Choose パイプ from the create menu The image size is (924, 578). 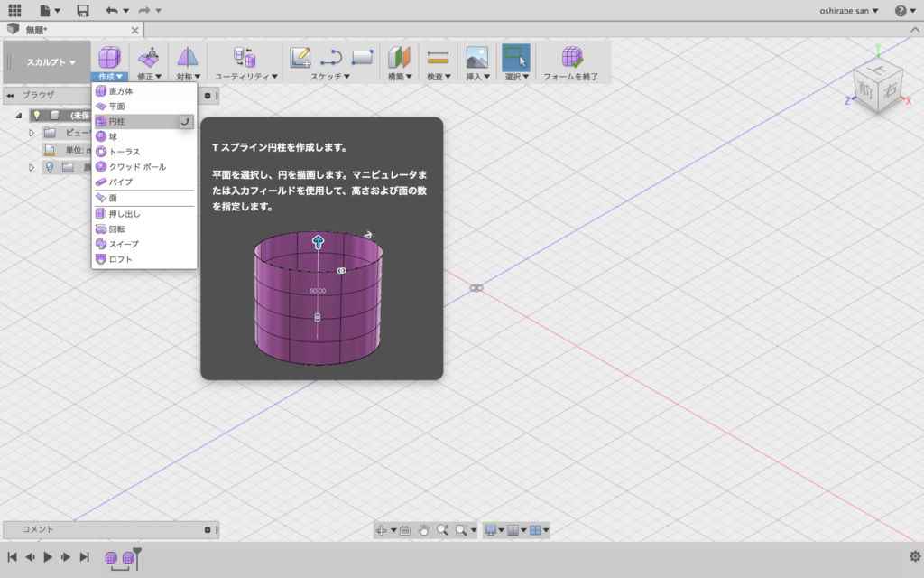coord(144,182)
